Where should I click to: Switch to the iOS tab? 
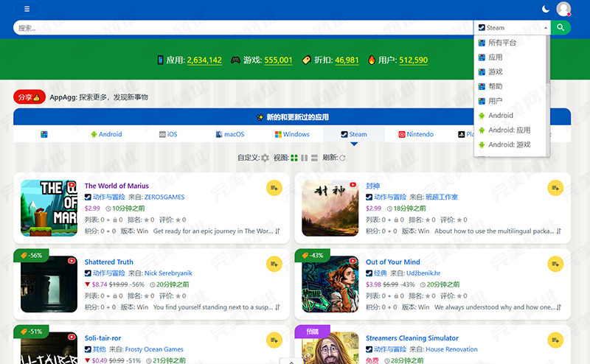tap(168, 134)
